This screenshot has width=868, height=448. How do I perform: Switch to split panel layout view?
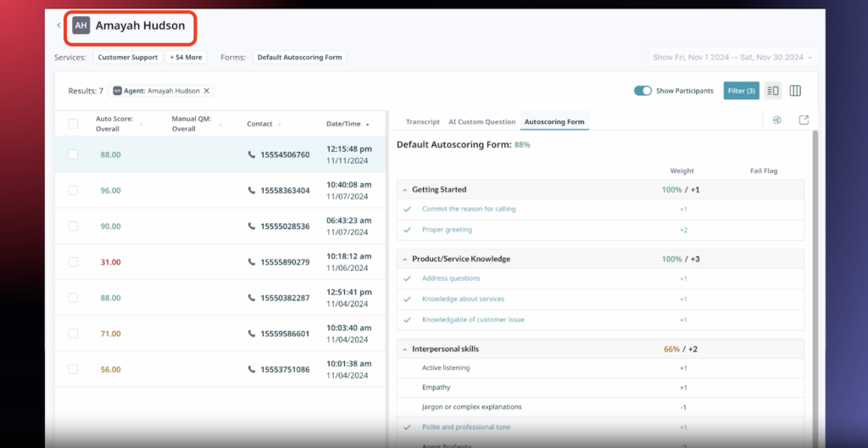[x=772, y=91]
